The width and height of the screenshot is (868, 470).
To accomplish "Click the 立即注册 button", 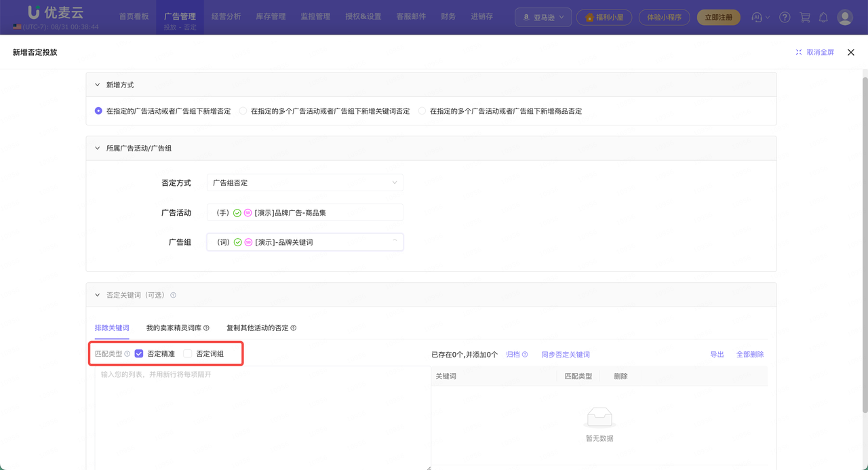I will 719,17.
